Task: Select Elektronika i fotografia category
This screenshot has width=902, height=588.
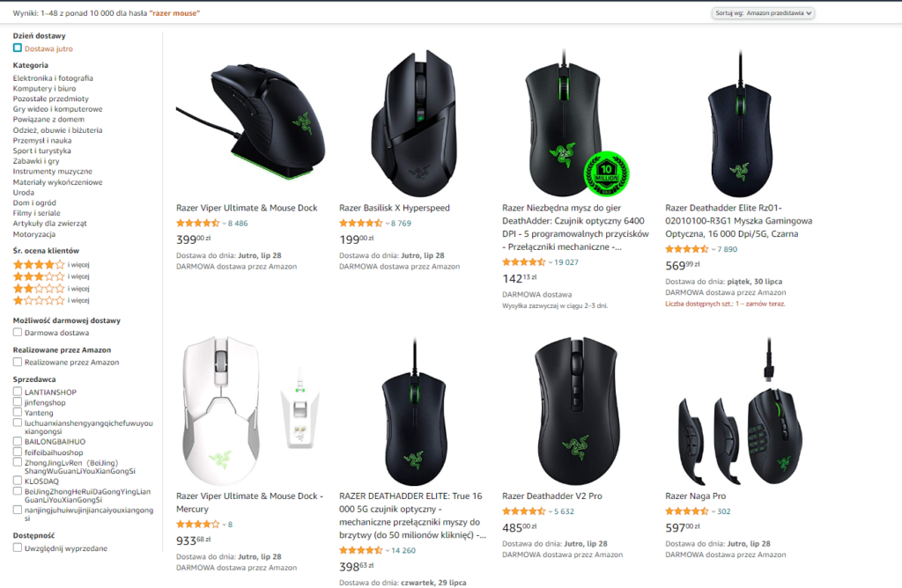Action: click(53, 78)
